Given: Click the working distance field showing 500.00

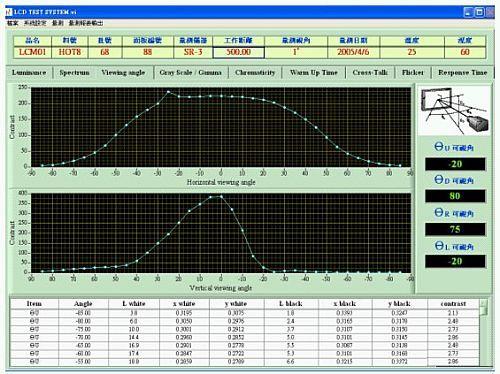Looking at the screenshot, I should [239, 52].
